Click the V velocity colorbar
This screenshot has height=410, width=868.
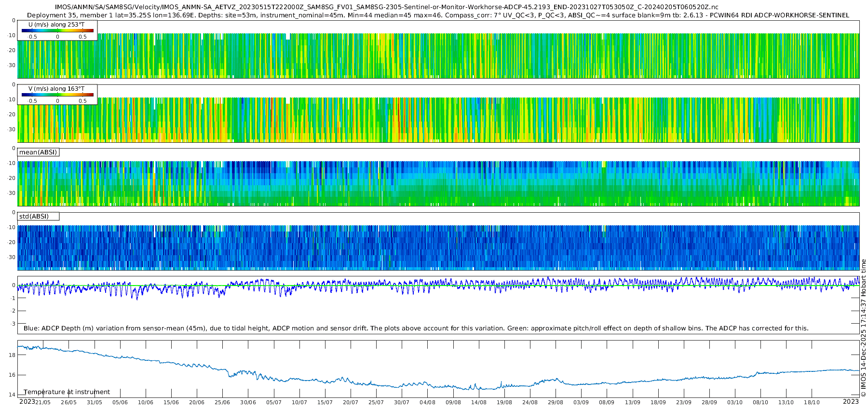click(57, 95)
